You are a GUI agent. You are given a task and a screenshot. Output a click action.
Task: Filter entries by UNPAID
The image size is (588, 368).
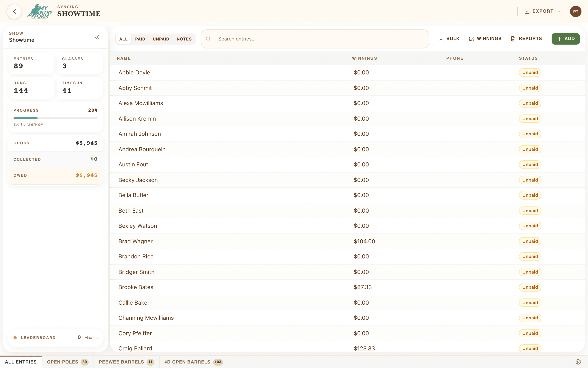click(x=161, y=39)
